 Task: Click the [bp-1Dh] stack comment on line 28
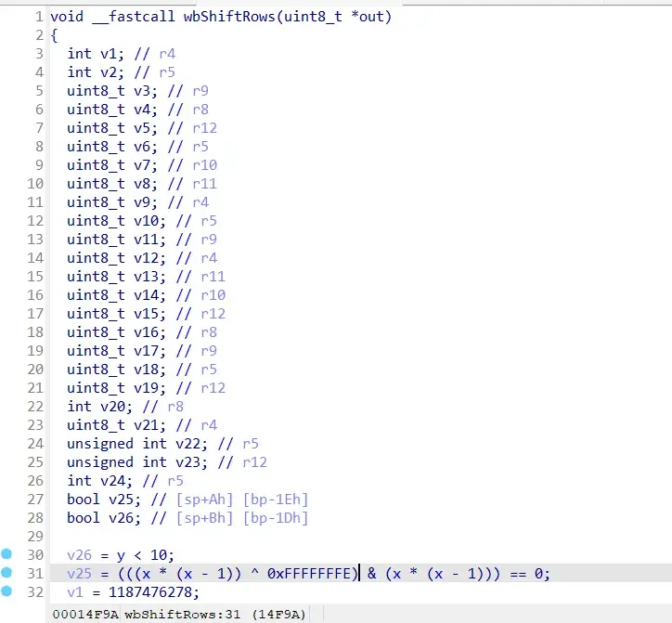(x=276, y=518)
